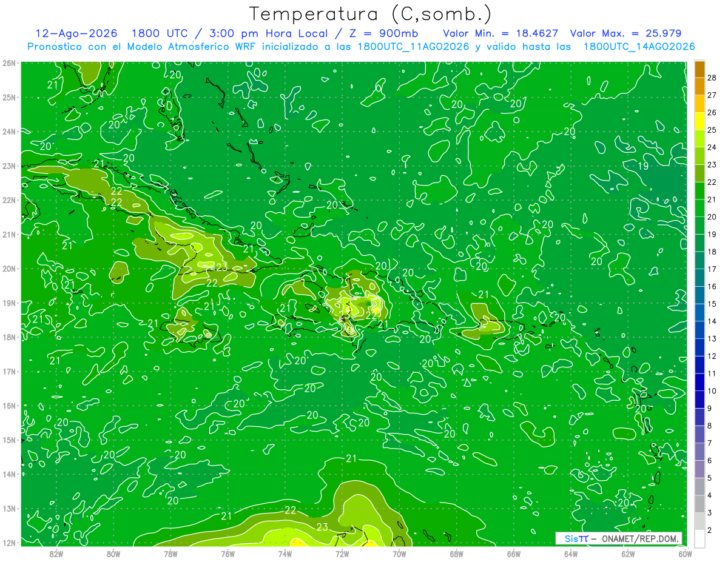Click the 72W longitude axis label

[x=342, y=553]
